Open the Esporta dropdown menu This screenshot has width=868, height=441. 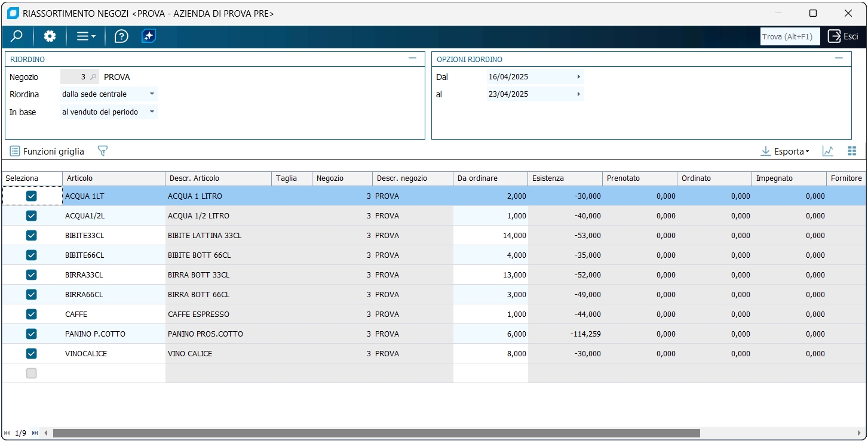tap(785, 152)
